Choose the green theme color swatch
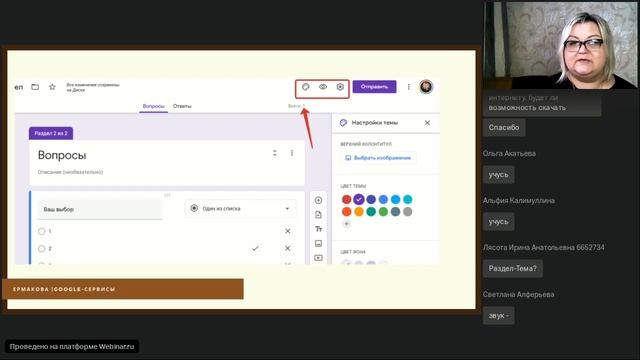 (x=383, y=211)
